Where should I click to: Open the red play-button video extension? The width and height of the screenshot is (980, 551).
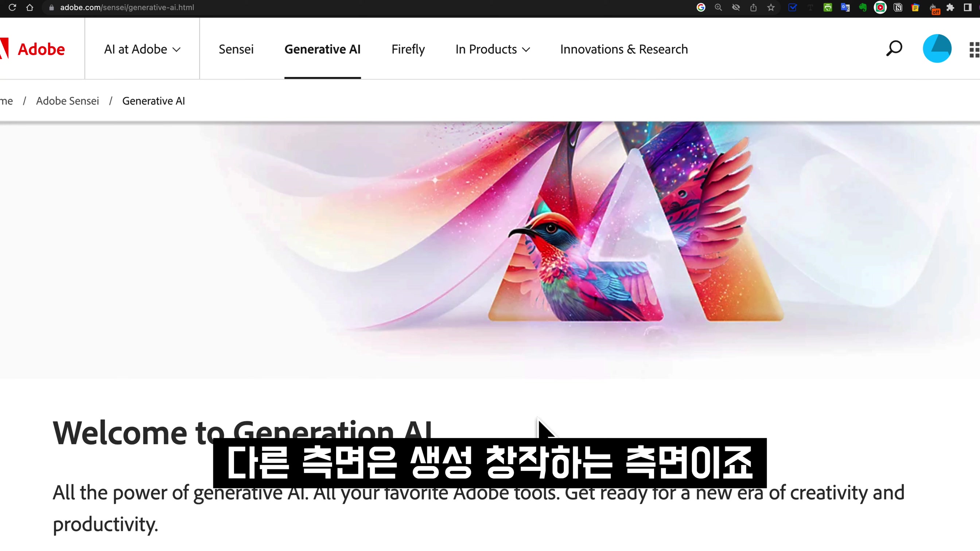[880, 7]
